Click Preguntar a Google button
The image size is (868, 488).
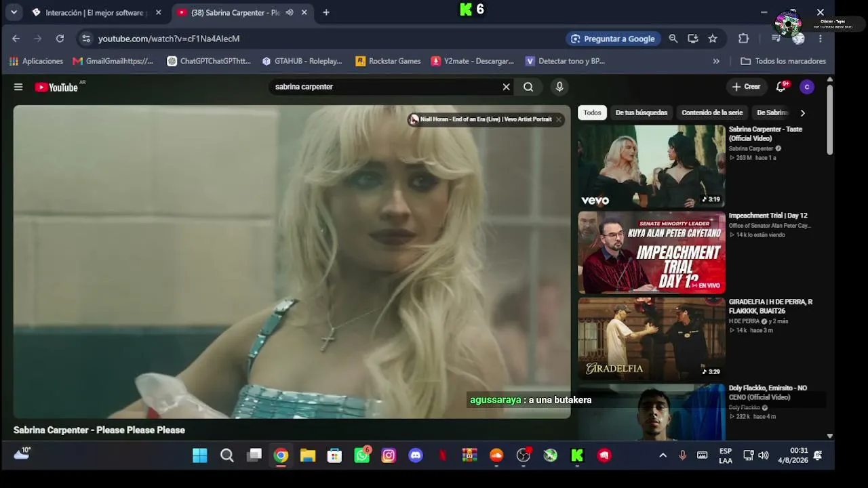(x=613, y=39)
